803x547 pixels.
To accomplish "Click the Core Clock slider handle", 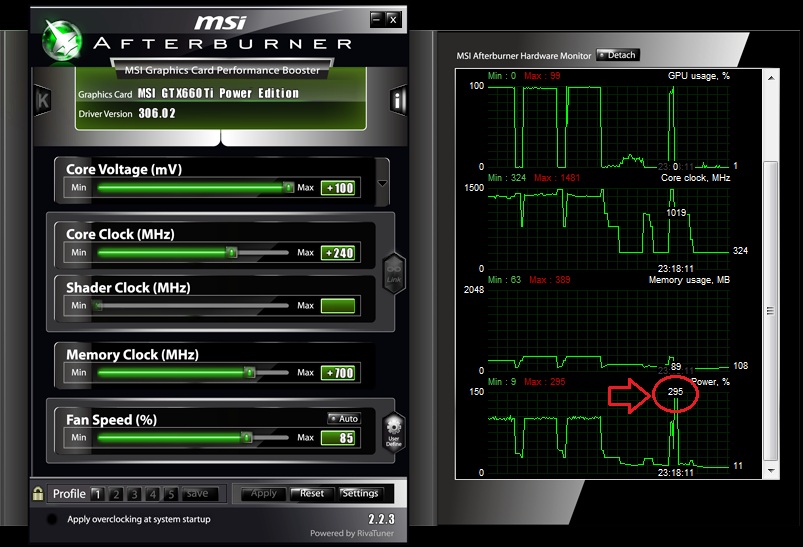I will point(232,253).
